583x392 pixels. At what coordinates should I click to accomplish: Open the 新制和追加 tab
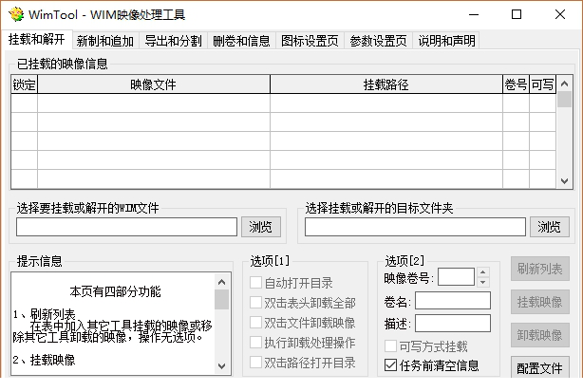pos(105,41)
